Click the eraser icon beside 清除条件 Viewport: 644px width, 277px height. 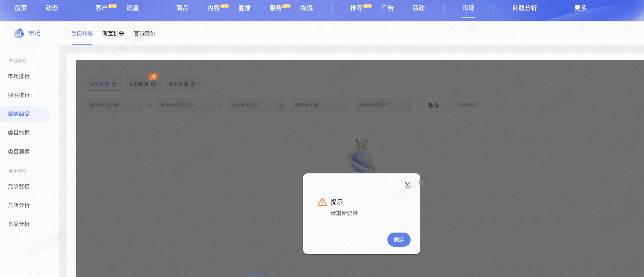[455, 105]
